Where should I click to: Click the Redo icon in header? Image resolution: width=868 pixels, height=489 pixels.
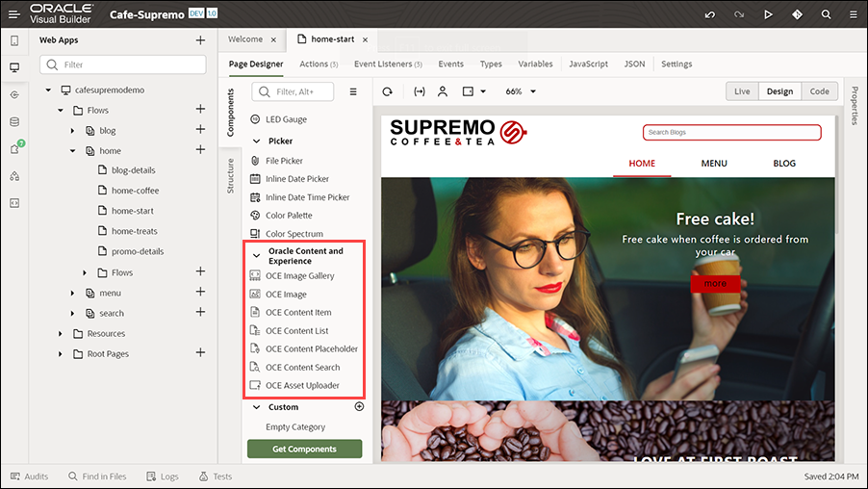click(739, 14)
